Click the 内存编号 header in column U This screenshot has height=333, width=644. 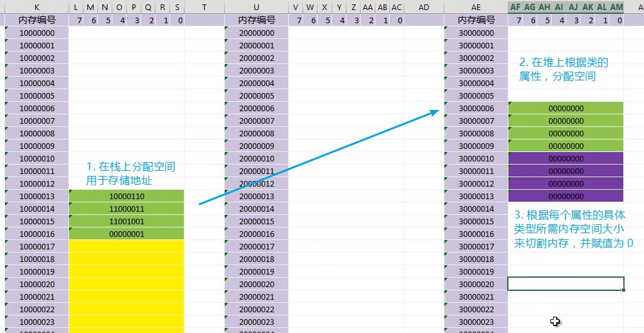256,20
